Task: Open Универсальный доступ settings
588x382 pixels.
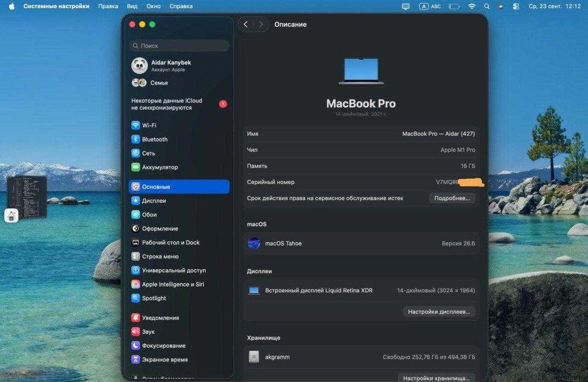Action: coord(168,270)
